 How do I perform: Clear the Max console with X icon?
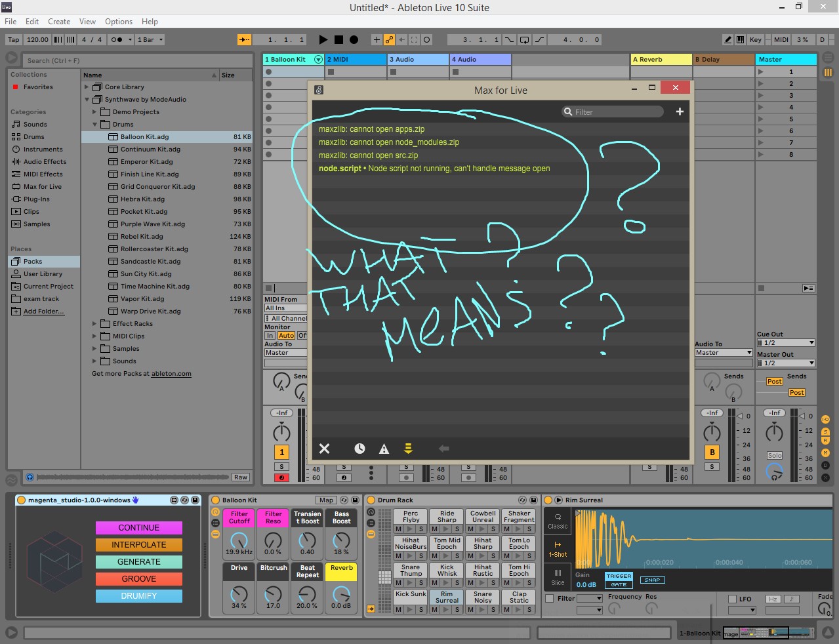point(324,449)
